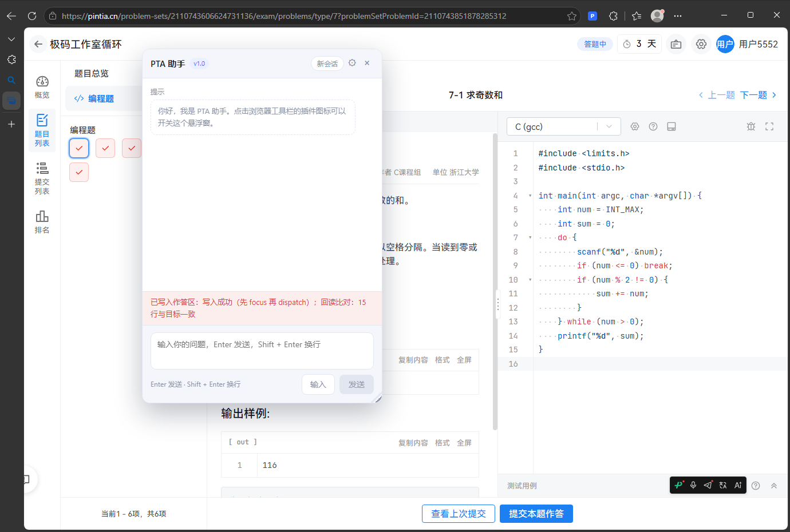Image resolution: width=790 pixels, height=532 pixels.
Task: Collapse the do-loop fold arrow at line 7
Action: 530,237
